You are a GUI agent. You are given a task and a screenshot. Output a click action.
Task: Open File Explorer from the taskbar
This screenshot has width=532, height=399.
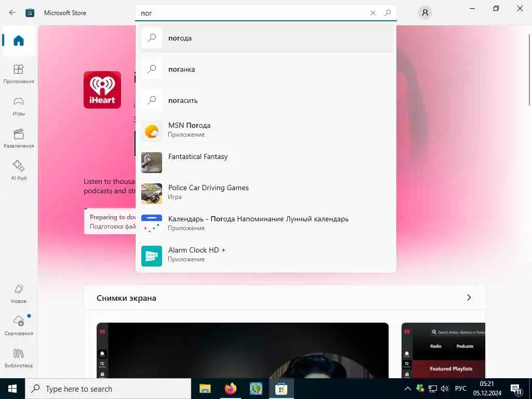coord(205,389)
